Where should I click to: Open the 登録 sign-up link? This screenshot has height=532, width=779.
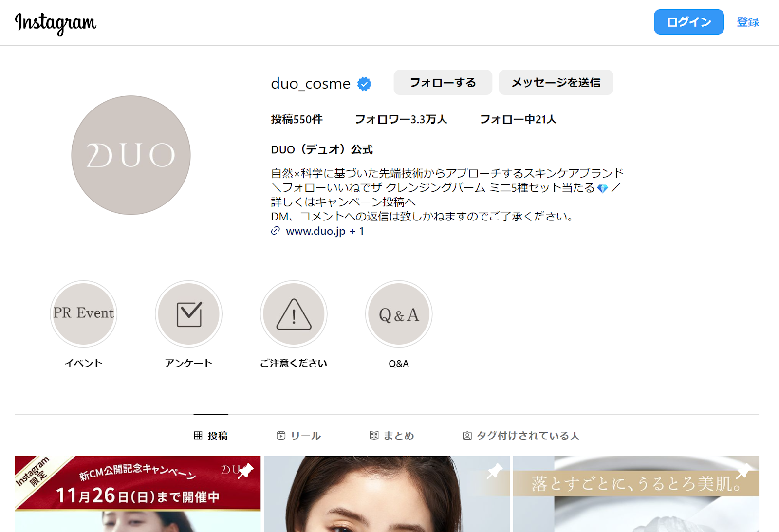click(748, 22)
